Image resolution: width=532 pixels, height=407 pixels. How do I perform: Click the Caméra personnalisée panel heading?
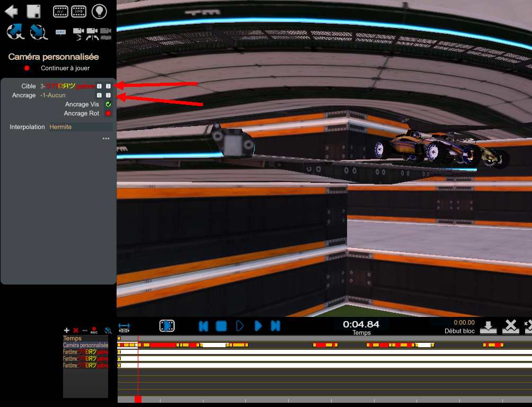coord(54,57)
